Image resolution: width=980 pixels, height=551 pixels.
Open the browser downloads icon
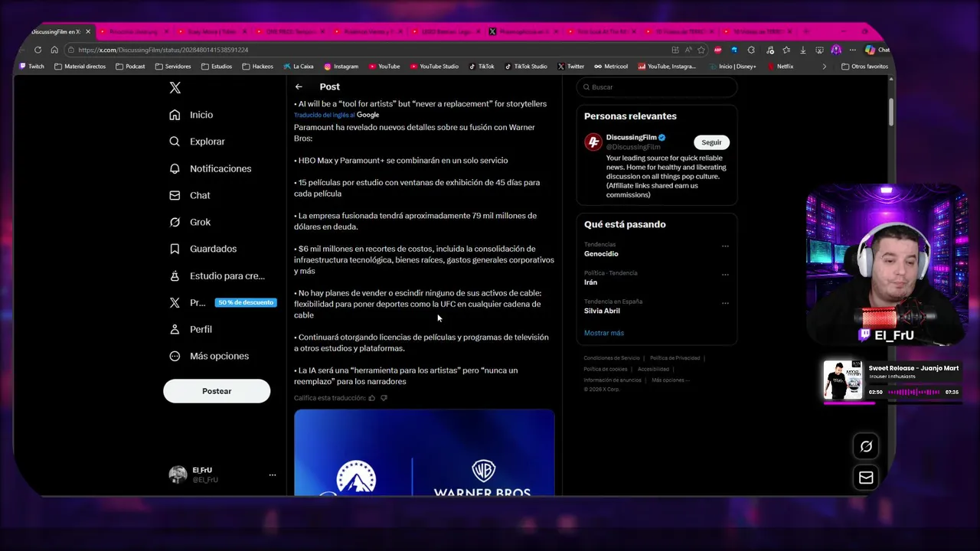[802, 50]
